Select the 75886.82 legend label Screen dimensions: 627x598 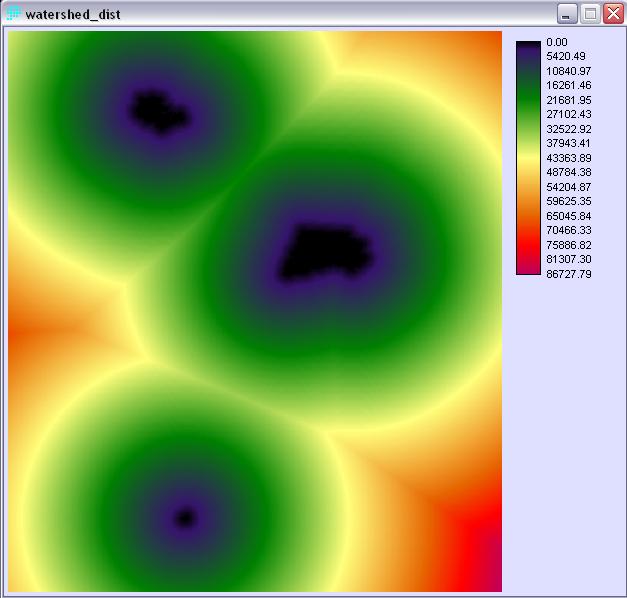pyautogui.click(x=568, y=245)
